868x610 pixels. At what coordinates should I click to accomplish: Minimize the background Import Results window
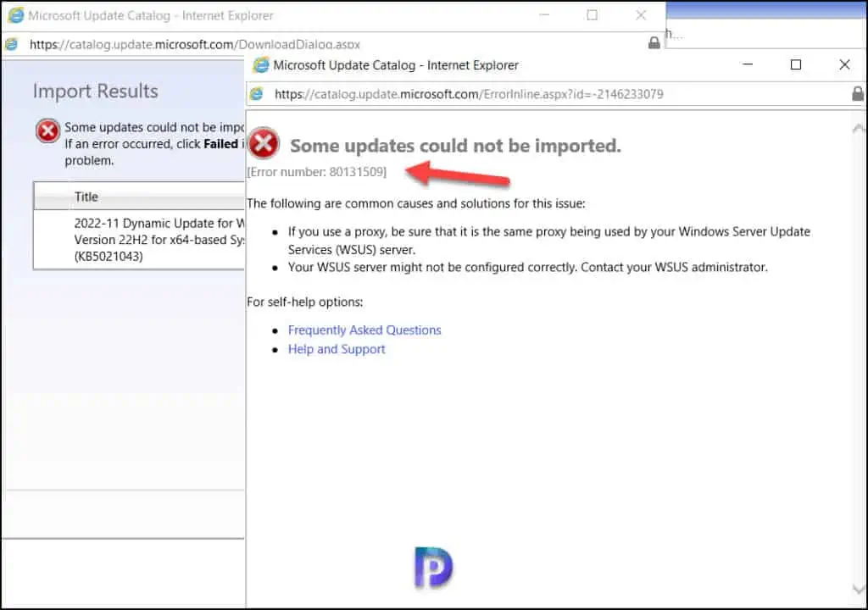tap(544, 15)
